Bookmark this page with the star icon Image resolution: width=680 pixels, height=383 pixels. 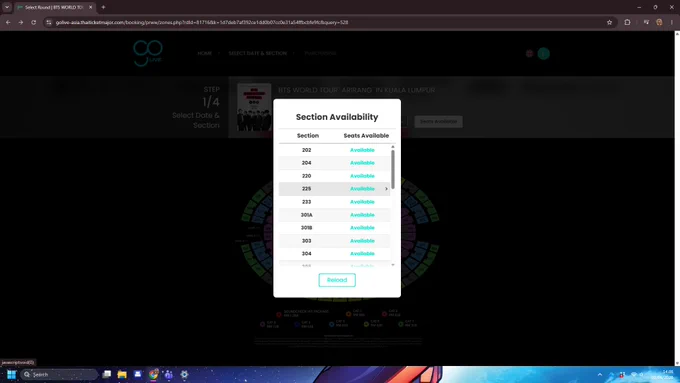[x=609, y=22]
